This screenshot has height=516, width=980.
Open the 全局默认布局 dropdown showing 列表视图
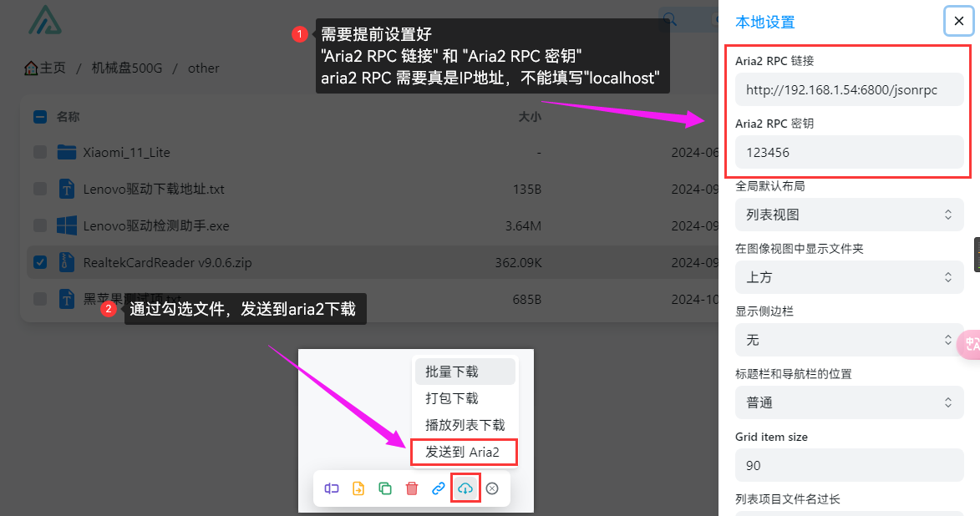pos(850,215)
